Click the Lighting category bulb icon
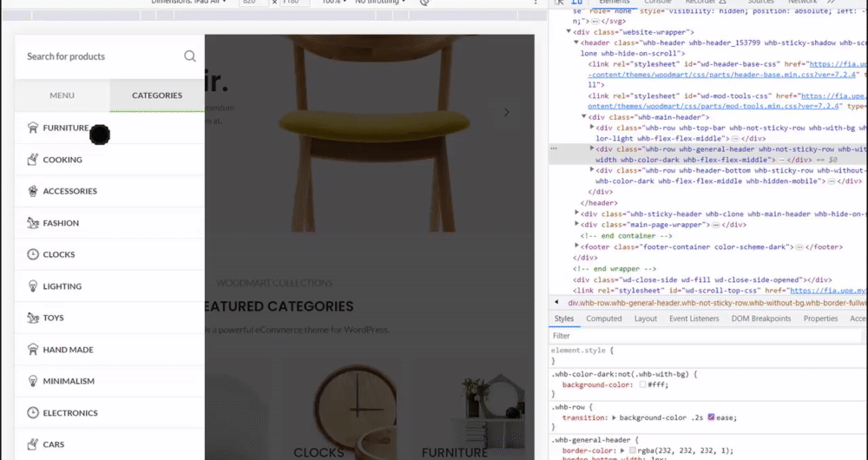This screenshot has height=460, width=868. (x=33, y=286)
